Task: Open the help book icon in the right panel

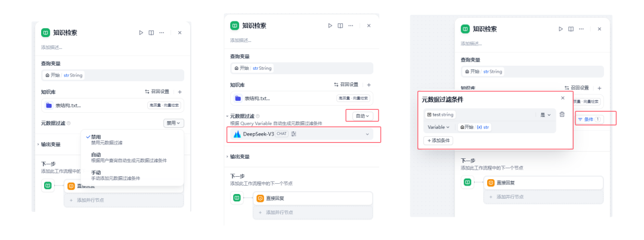Action: click(x=571, y=29)
